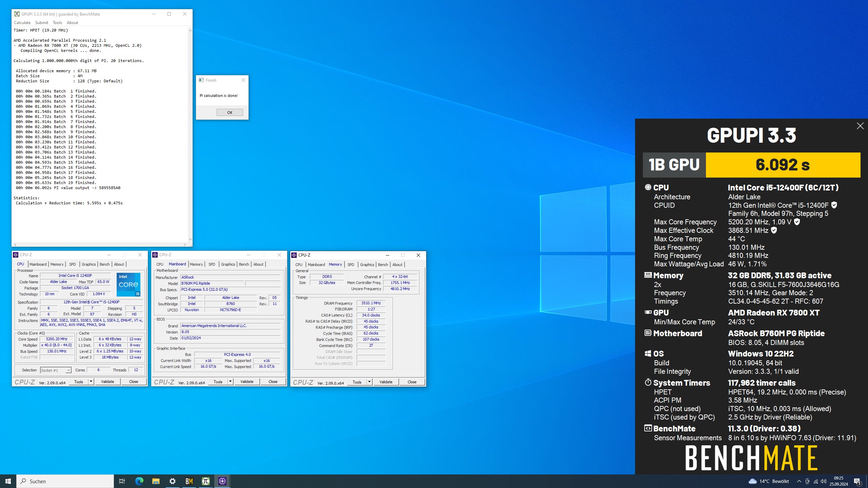
Task: Switch to GPUPI pi icon on taskbar
Action: tap(205, 481)
